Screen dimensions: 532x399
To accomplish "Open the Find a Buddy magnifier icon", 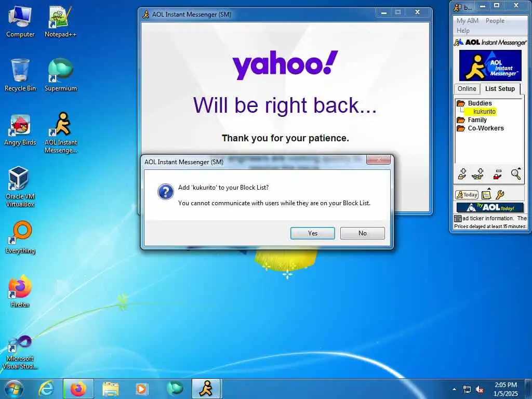I will [516, 174].
